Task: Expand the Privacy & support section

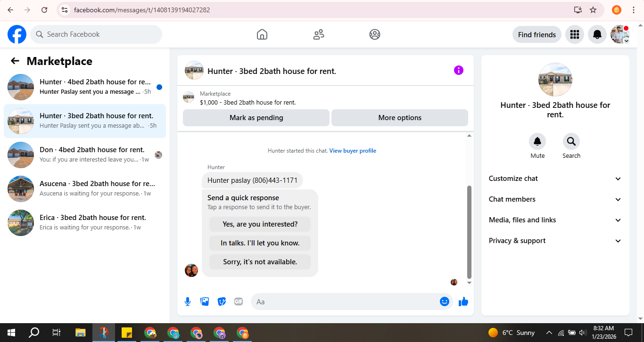Action: point(555,241)
